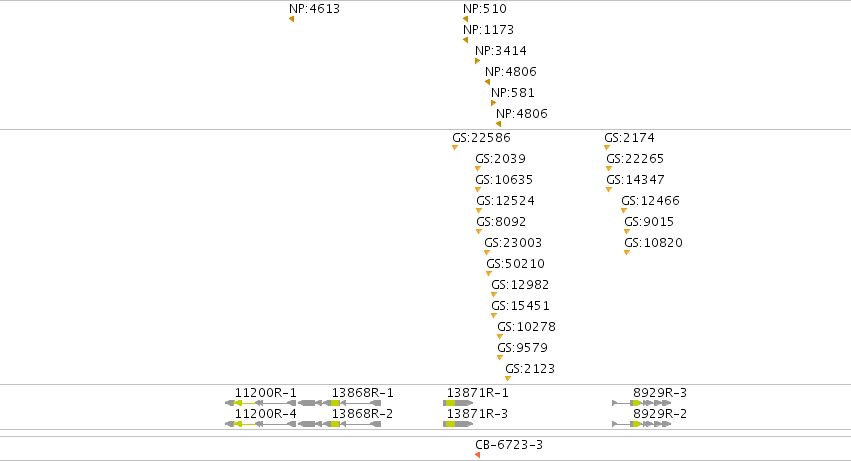Image resolution: width=851 pixels, height=461 pixels.
Task: Click the 8929R-3 transcript label
Action: [x=660, y=393]
